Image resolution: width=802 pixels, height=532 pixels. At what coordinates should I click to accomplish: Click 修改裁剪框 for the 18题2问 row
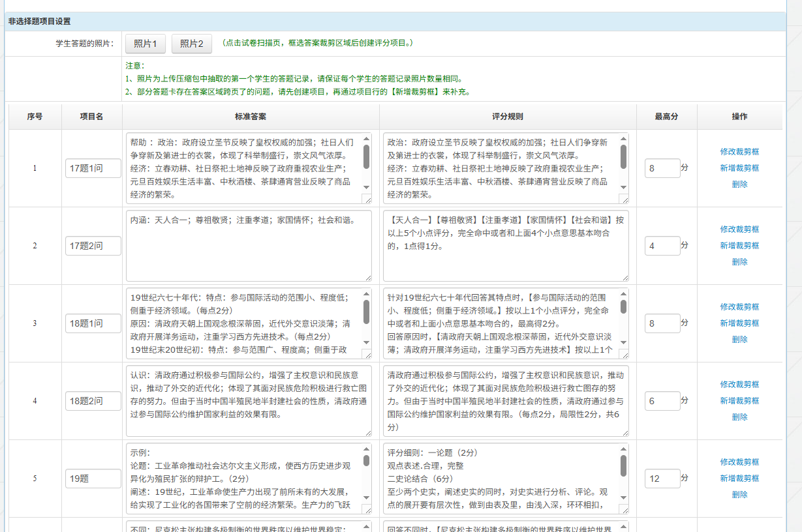[x=739, y=385]
